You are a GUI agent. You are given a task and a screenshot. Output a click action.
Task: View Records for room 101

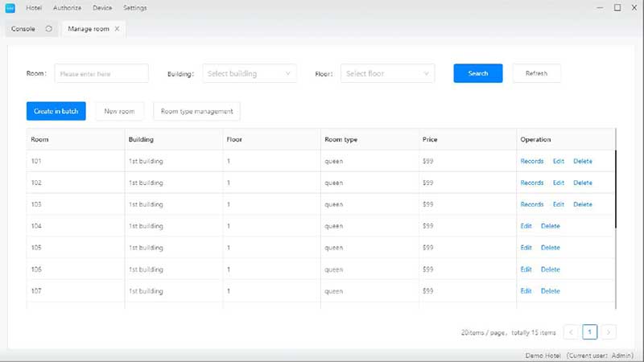click(531, 161)
